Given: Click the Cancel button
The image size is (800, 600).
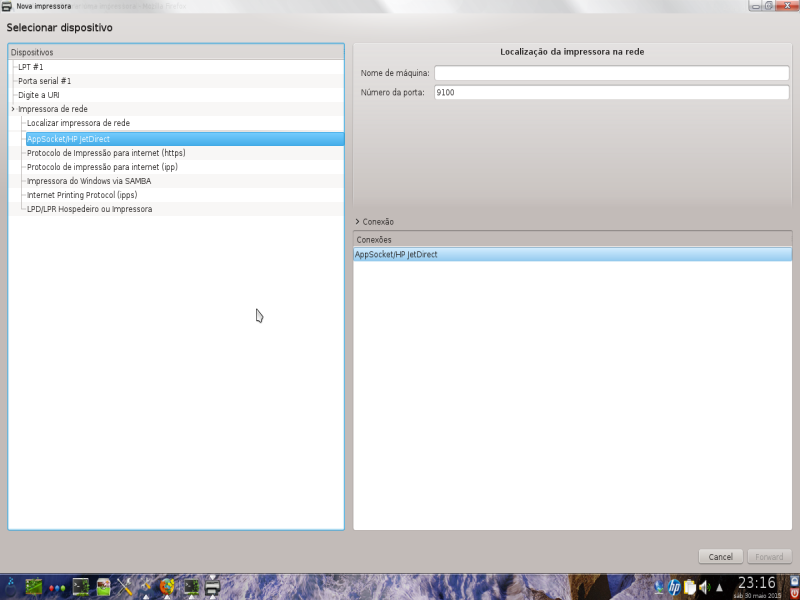Looking at the screenshot, I should pyautogui.click(x=720, y=557).
